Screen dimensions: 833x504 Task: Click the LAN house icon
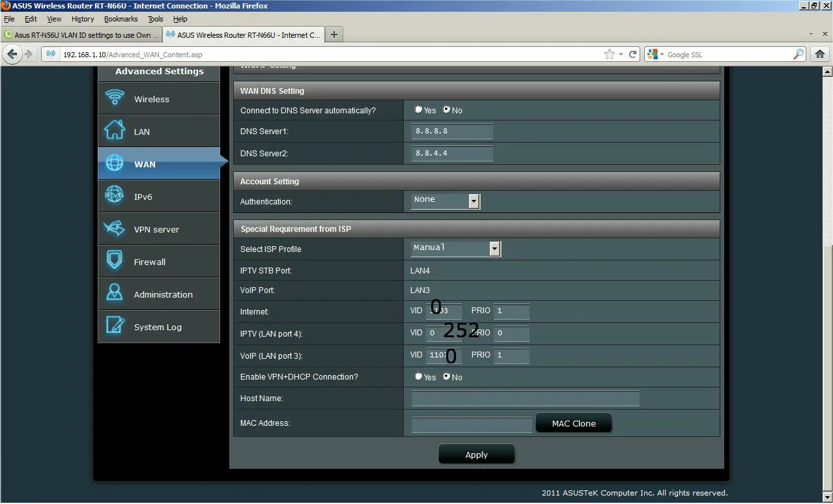coord(115,130)
